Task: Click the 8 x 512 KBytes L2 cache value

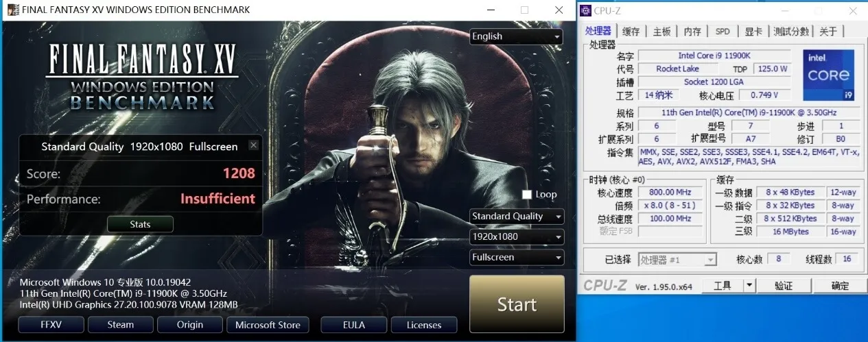Action: [x=790, y=219]
